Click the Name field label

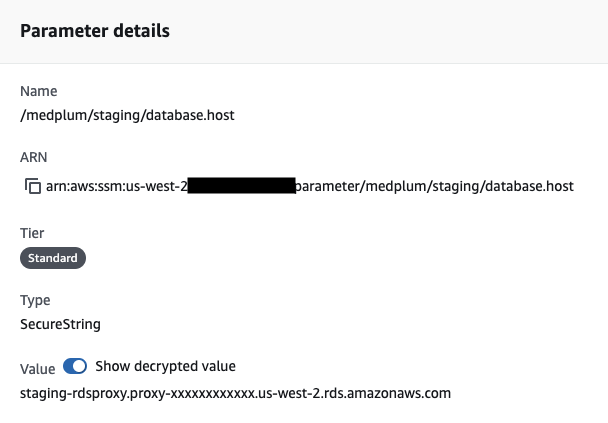point(39,92)
